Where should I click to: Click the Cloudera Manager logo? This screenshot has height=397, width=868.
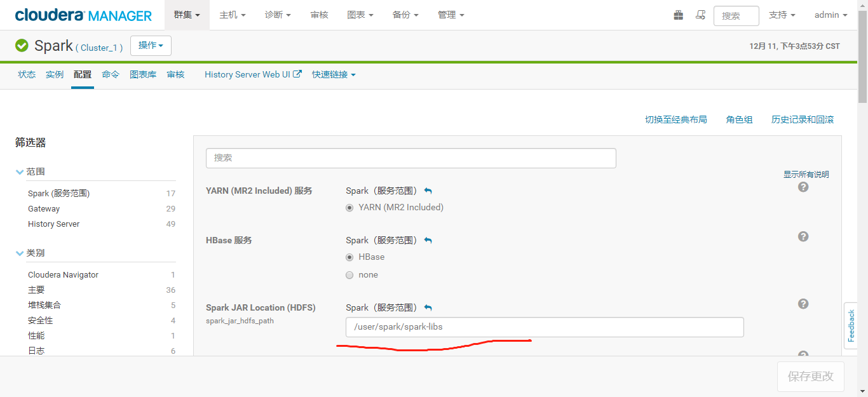pos(83,15)
